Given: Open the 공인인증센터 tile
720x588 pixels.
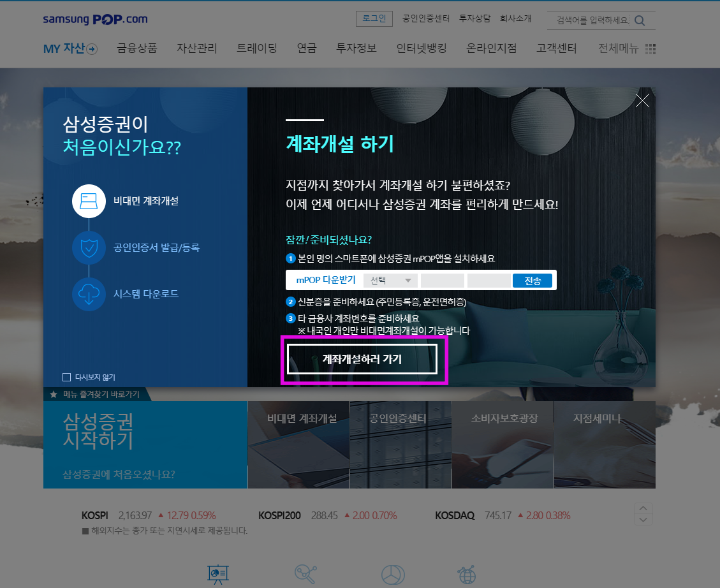Looking at the screenshot, I should [x=401, y=445].
